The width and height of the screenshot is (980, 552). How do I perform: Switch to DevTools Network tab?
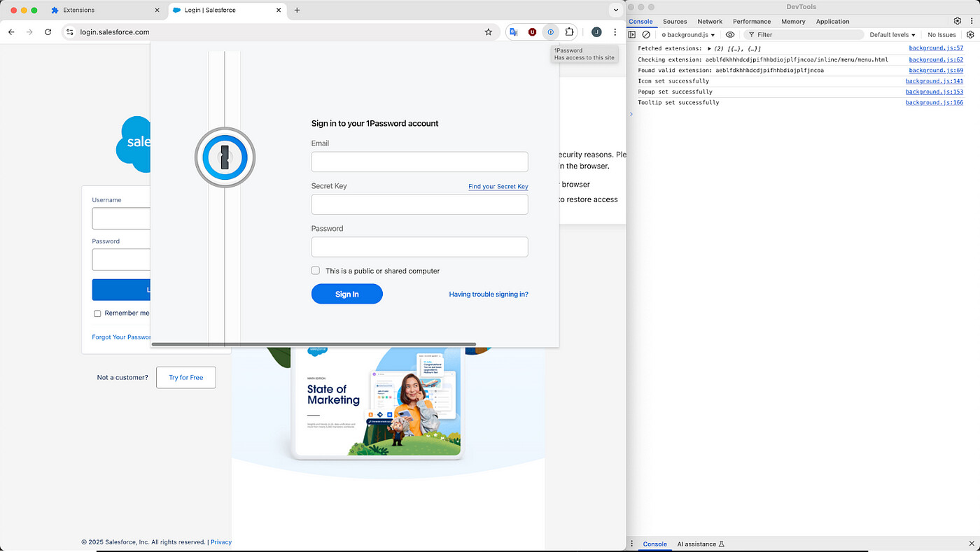pos(710,22)
